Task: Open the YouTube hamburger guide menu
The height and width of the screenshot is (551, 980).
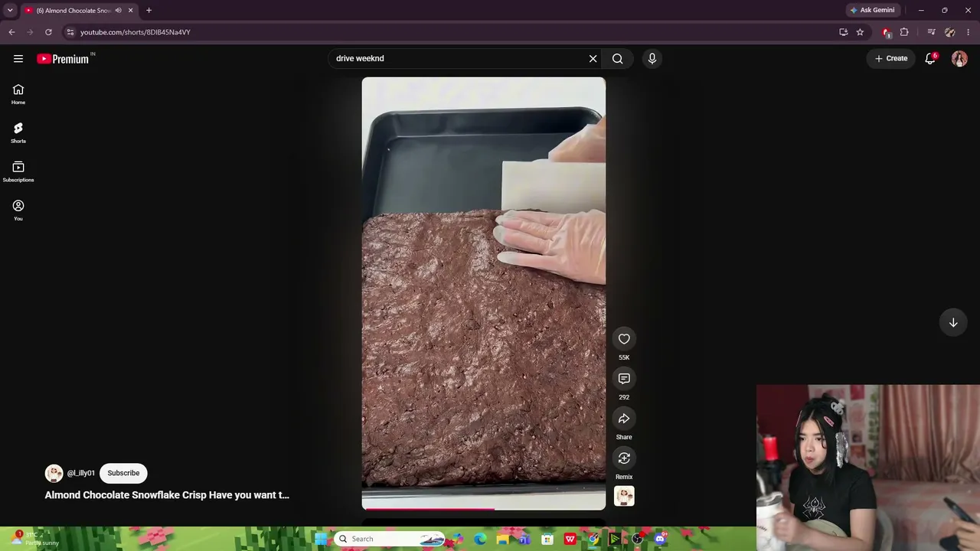Action: [18, 58]
